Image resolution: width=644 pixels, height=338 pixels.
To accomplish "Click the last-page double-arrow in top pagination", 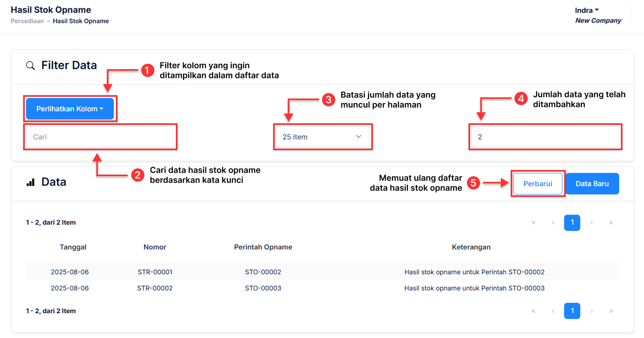I will (611, 223).
